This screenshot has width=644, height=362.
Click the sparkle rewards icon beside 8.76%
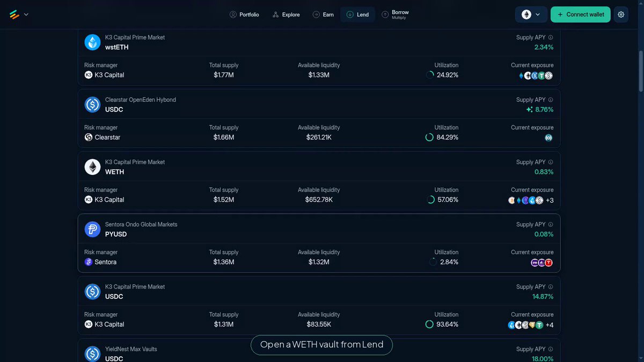tap(530, 109)
